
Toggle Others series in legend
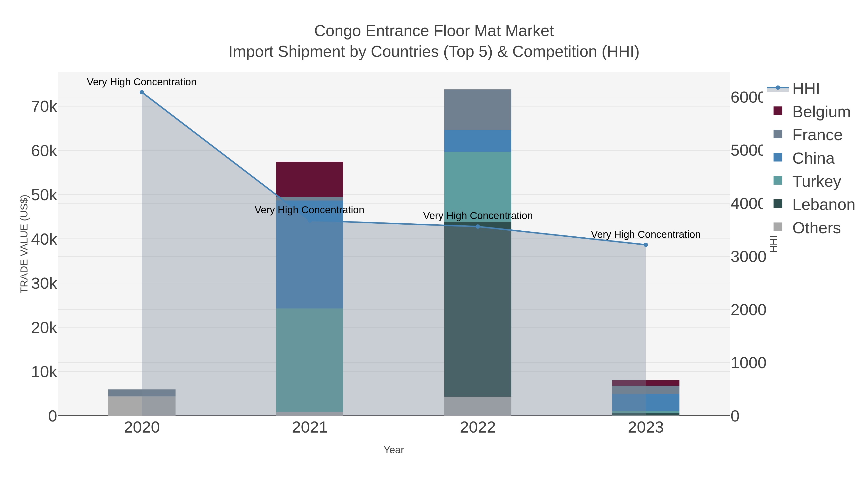(x=807, y=228)
